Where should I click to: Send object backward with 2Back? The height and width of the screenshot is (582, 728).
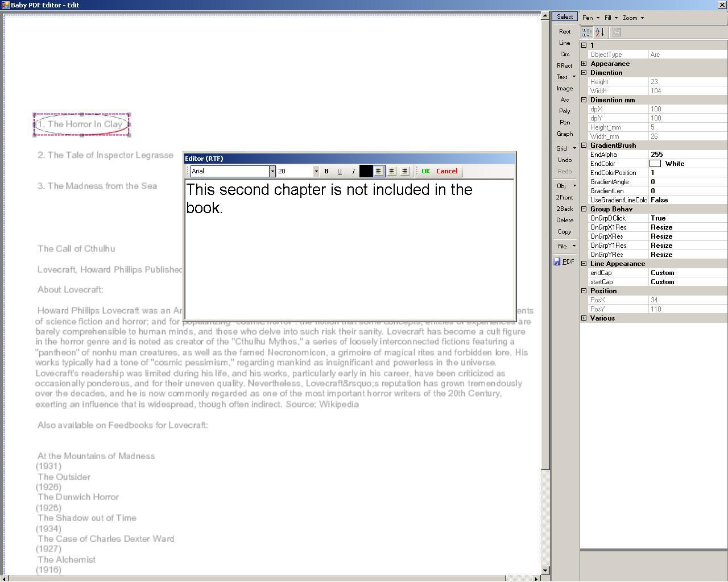[x=565, y=209]
